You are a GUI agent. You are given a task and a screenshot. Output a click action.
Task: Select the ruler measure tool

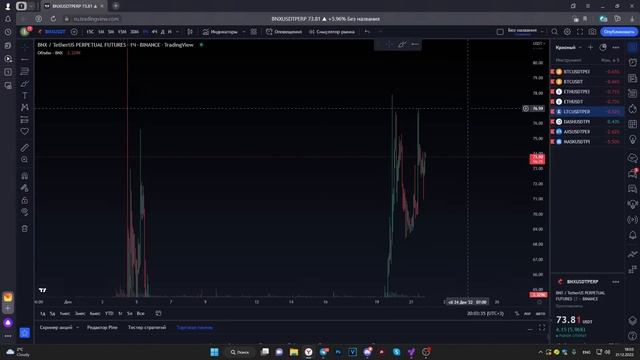click(25, 148)
